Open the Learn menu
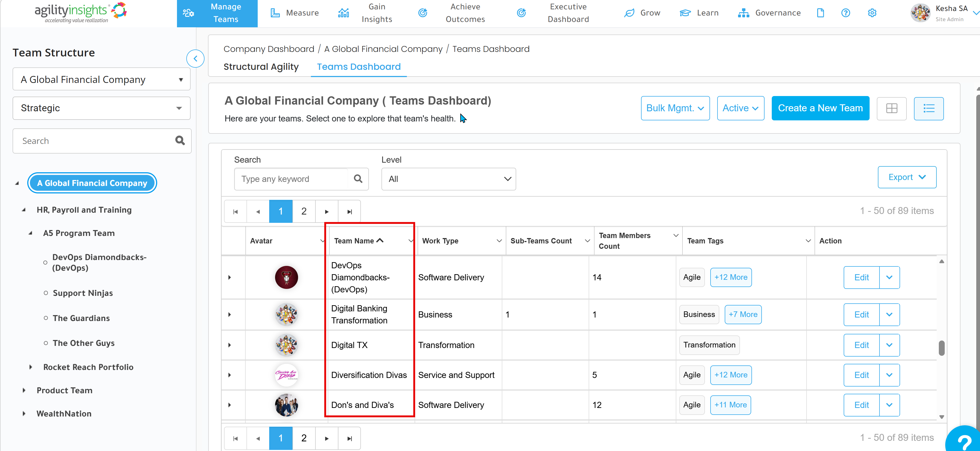 coord(699,13)
